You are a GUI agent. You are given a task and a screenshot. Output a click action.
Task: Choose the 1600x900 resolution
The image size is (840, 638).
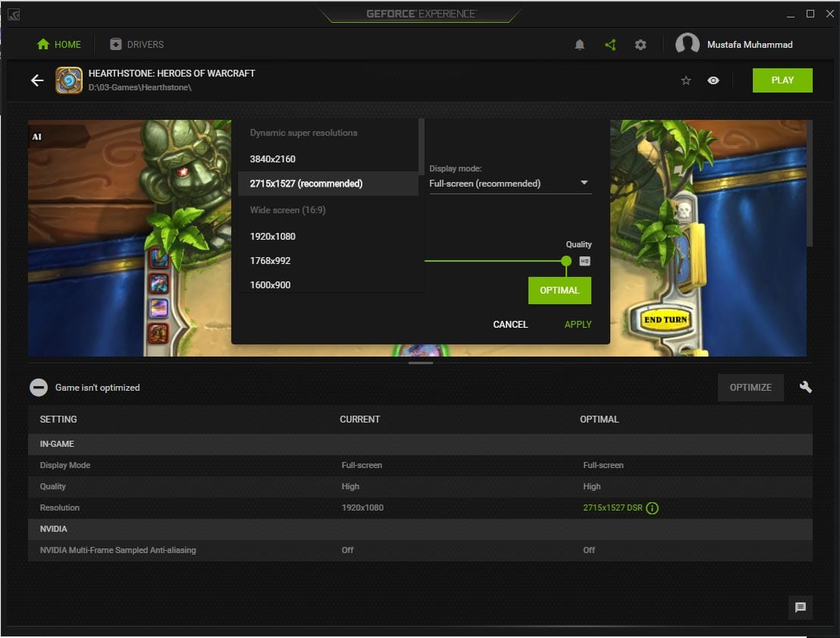(x=328, y=284)
